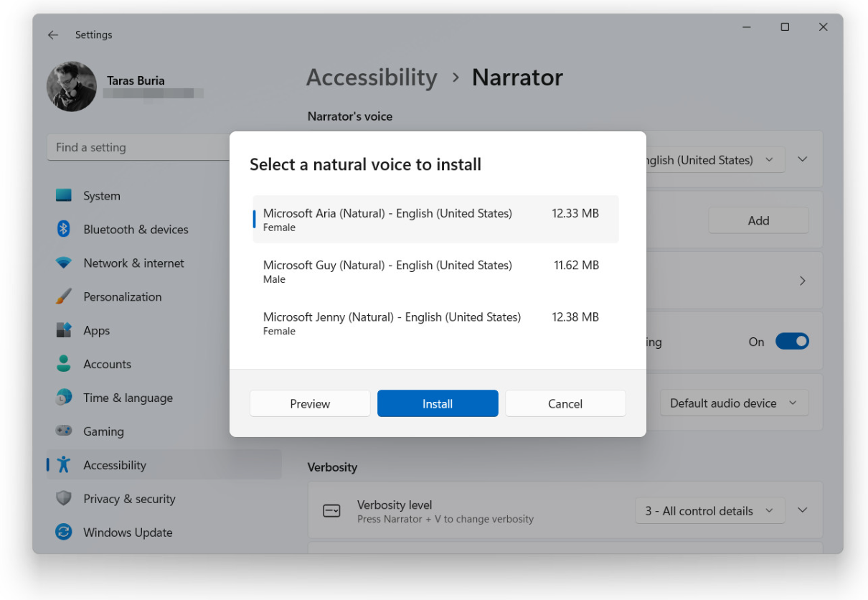Click the back arrow in Settings
The height and width of the screenshot is (600, 868).
[53, 34]
